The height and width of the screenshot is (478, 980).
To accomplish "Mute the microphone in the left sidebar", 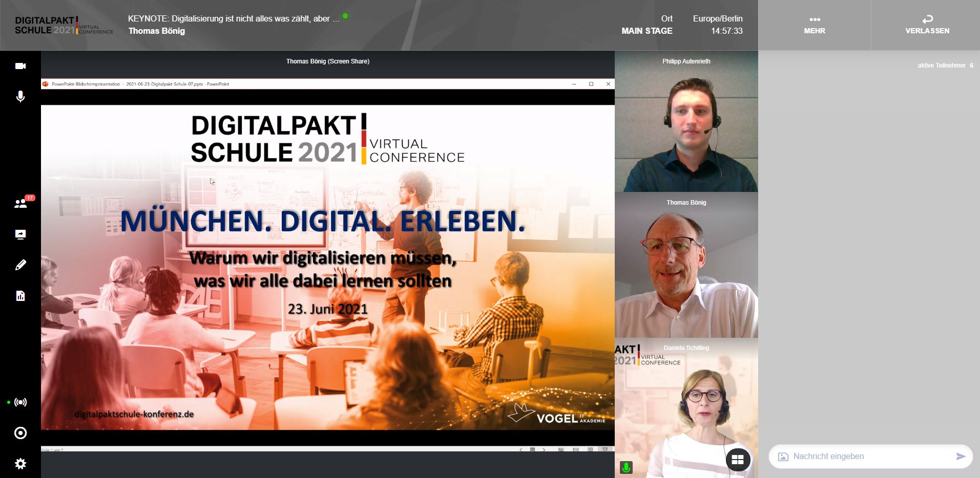I will [20, 96].
